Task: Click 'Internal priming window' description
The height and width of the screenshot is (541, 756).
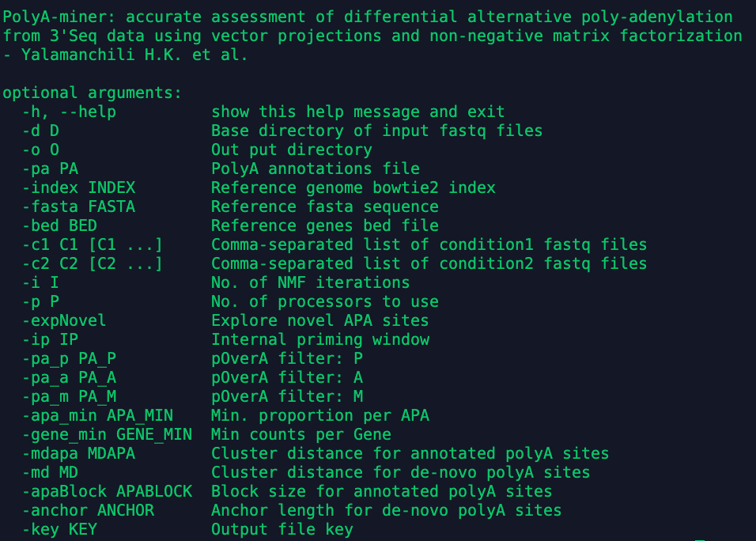Action: click(x=320, y=339)
